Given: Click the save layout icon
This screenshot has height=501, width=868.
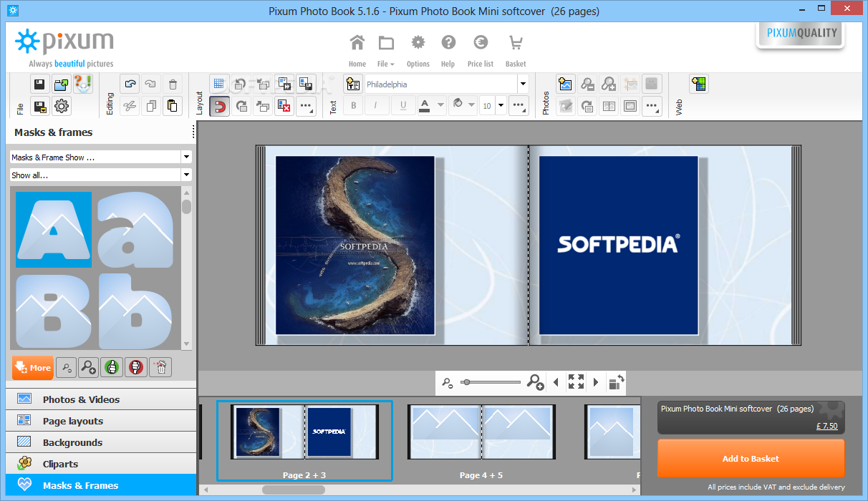Looking at the screenshot, I should 306,84.
